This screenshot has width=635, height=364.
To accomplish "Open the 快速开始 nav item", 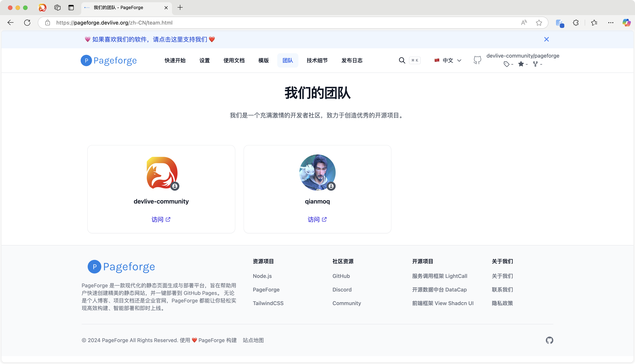I will (175, 60).
